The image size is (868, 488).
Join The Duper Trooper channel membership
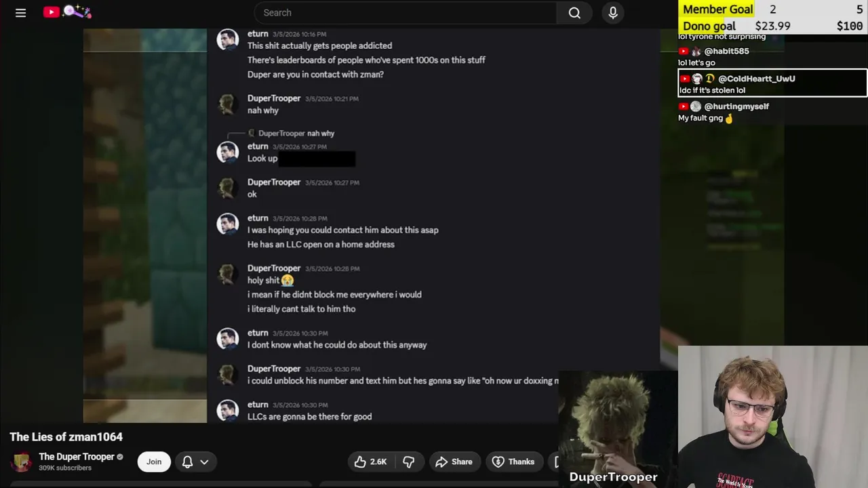coord(154,462)
